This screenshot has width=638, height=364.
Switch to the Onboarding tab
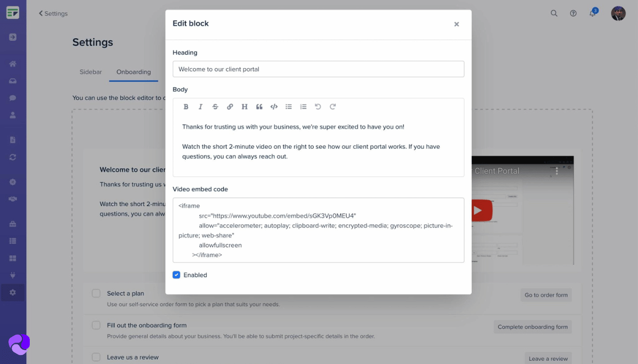click(x=133, y=72)
